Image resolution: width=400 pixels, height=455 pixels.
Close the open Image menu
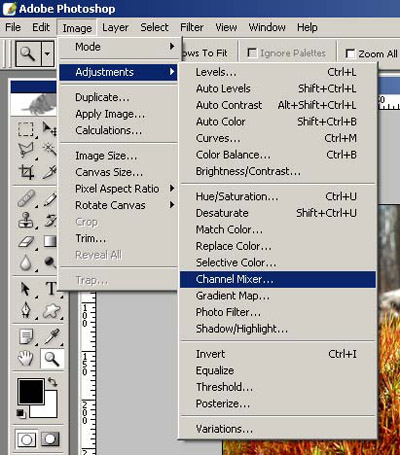(x=77, y=28)
